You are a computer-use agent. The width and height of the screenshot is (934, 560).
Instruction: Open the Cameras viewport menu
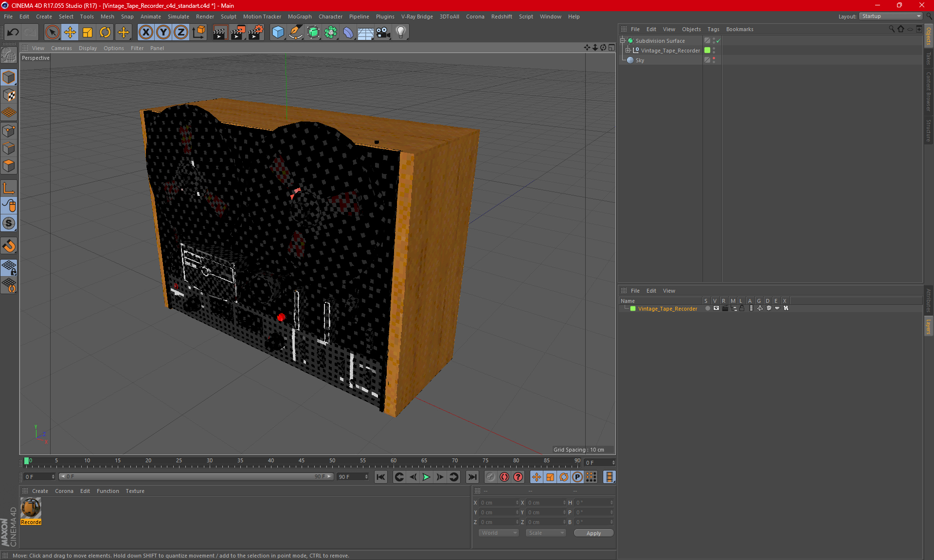point(61,48)
